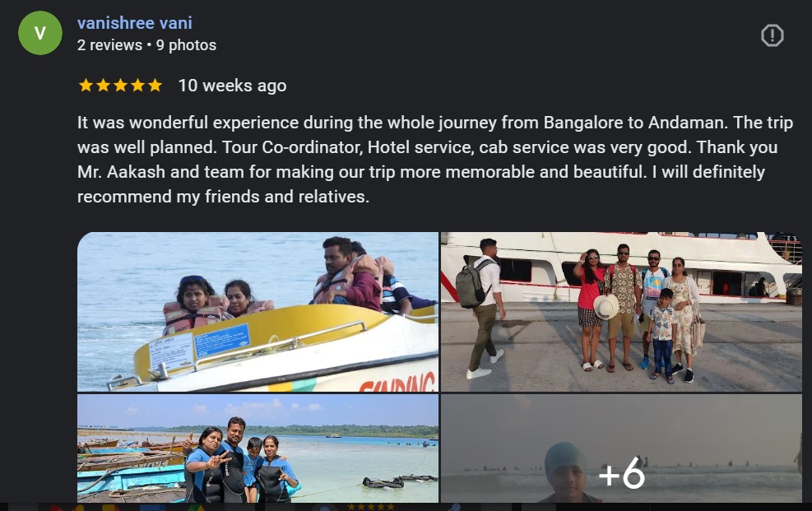
Task: Click the '9 photos' reviewer stat
Action: coord(187,45)
